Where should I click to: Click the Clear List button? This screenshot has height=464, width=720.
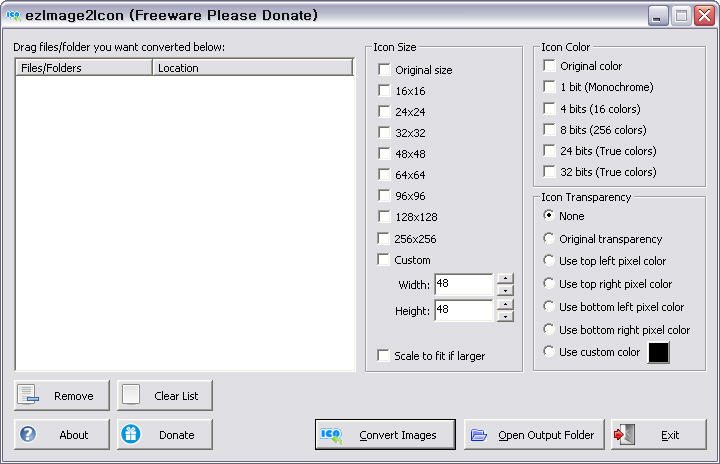[165, 395]
